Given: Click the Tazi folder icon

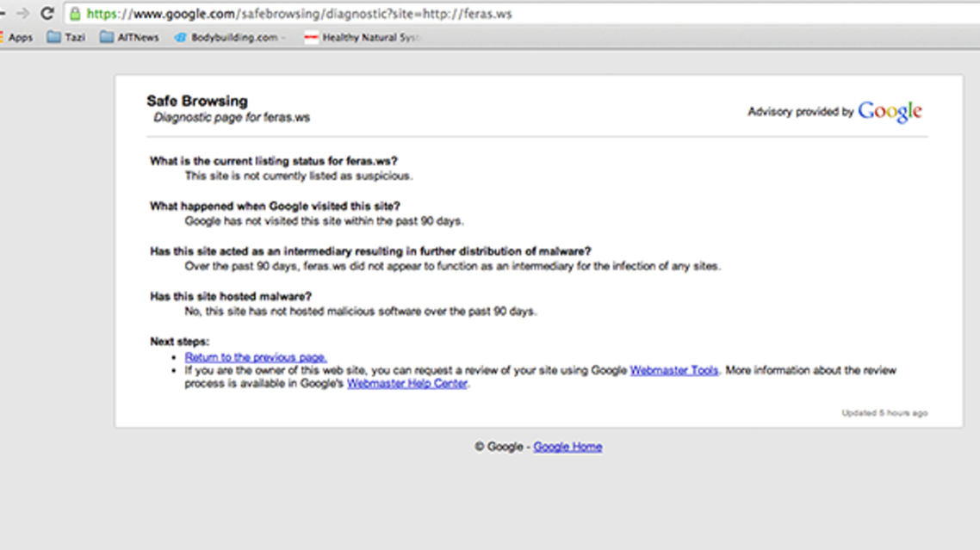Looking at the screenshot, I should (x=53, y=38).
